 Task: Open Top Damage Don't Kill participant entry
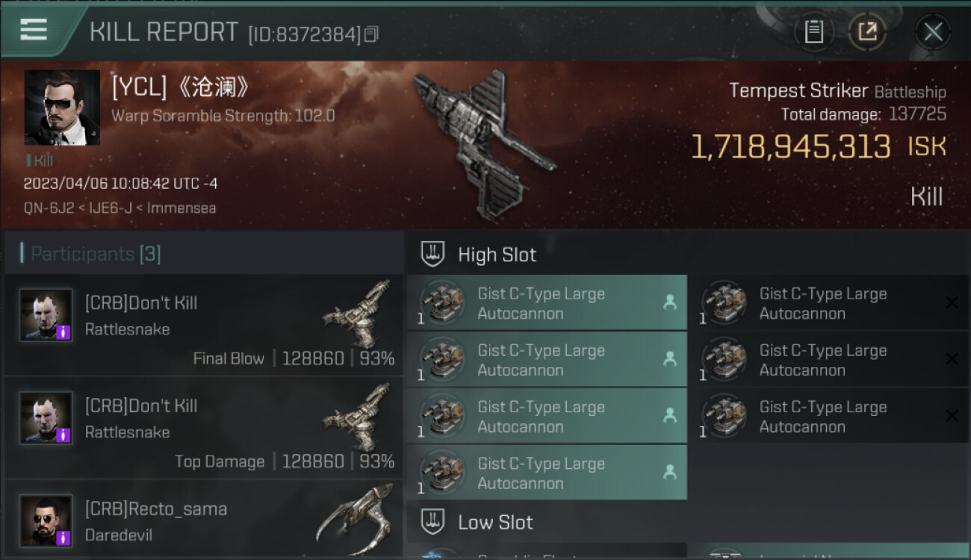click(x=203, y=427)
